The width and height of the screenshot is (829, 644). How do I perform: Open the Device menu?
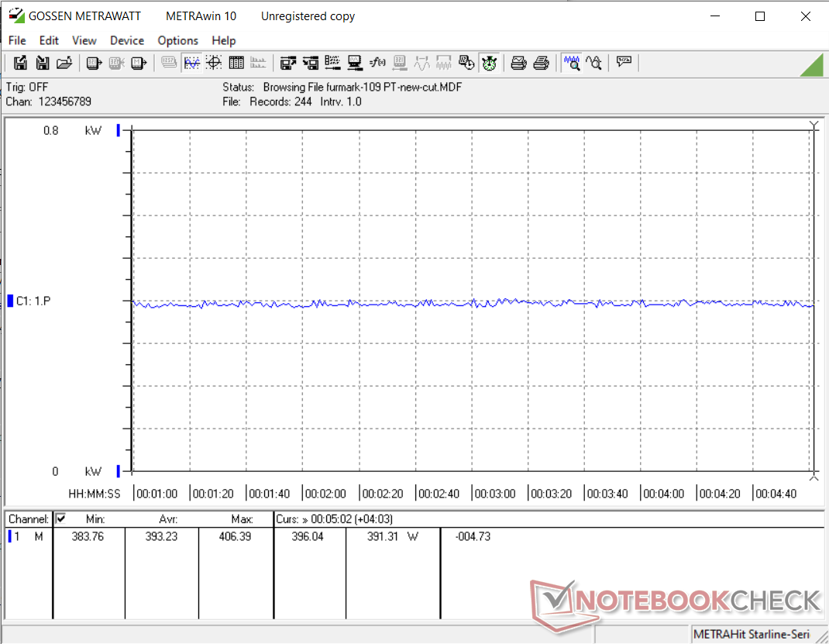pos(127,41)
